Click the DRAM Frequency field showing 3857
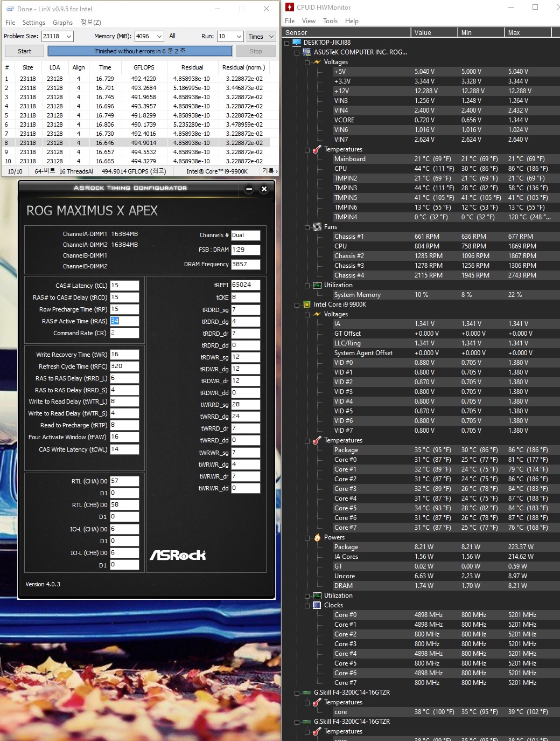 246,265
